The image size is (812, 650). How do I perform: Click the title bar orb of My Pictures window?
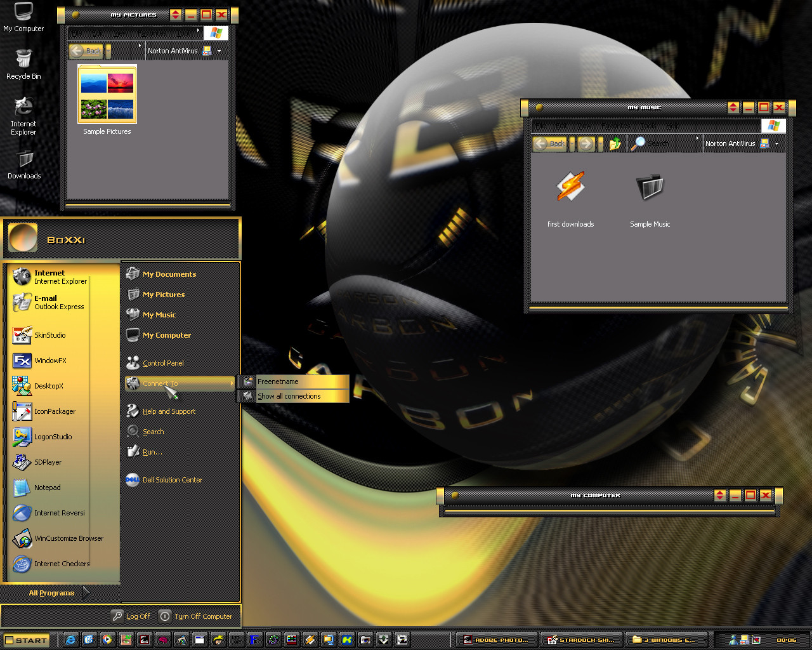[x=75, y=15]
